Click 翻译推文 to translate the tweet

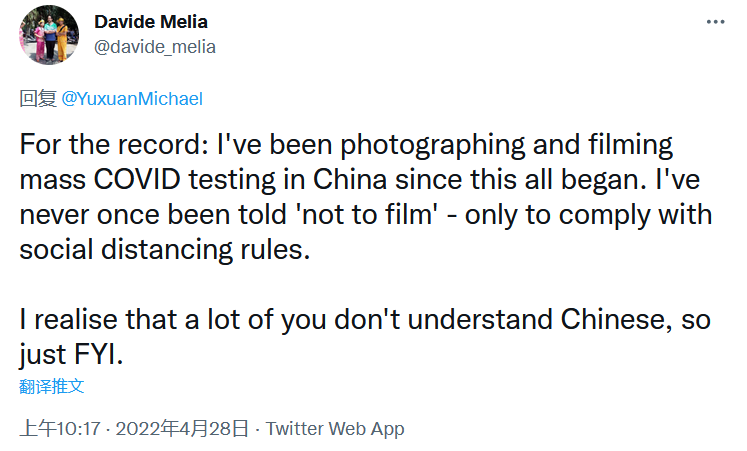[51, 385]
